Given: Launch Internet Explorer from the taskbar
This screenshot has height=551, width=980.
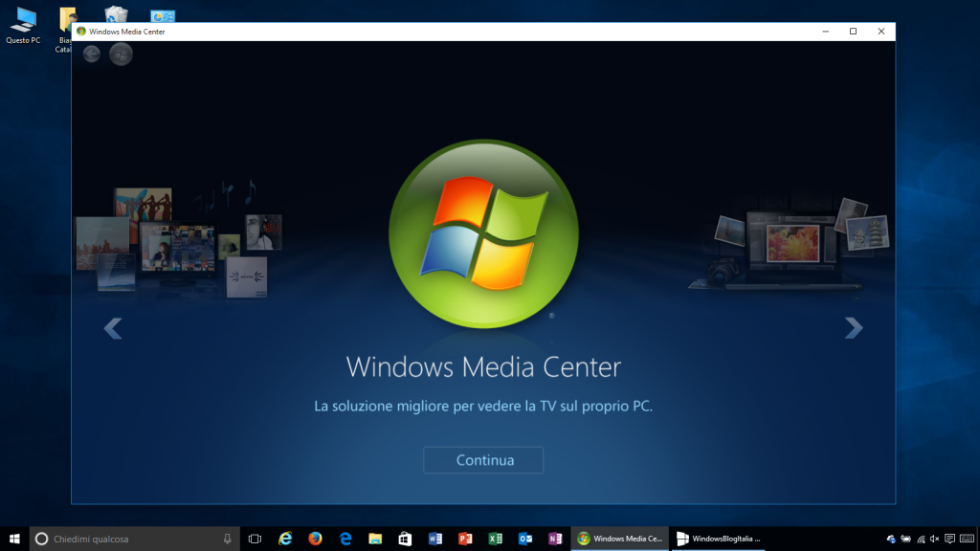Looking at the screenshot, I should (285, 539).
